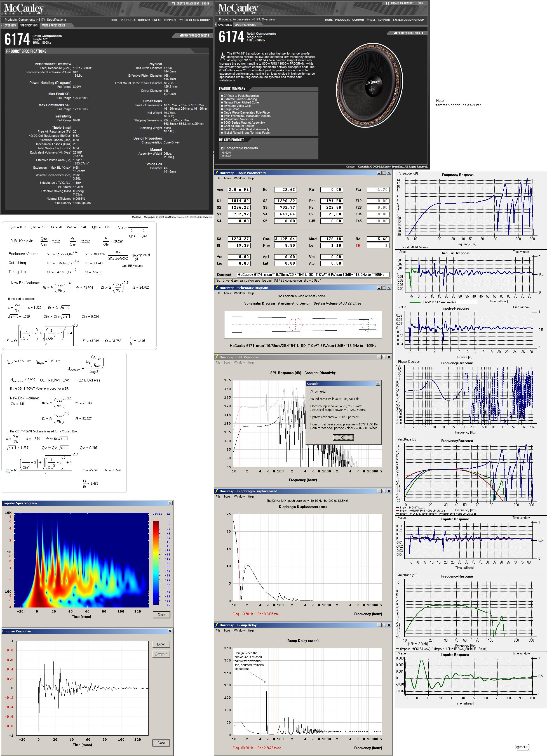The width and height of the screenshot is (547, 756).
Task: Minimize the Hornresp Group Delay window
Action: point(379,625)
